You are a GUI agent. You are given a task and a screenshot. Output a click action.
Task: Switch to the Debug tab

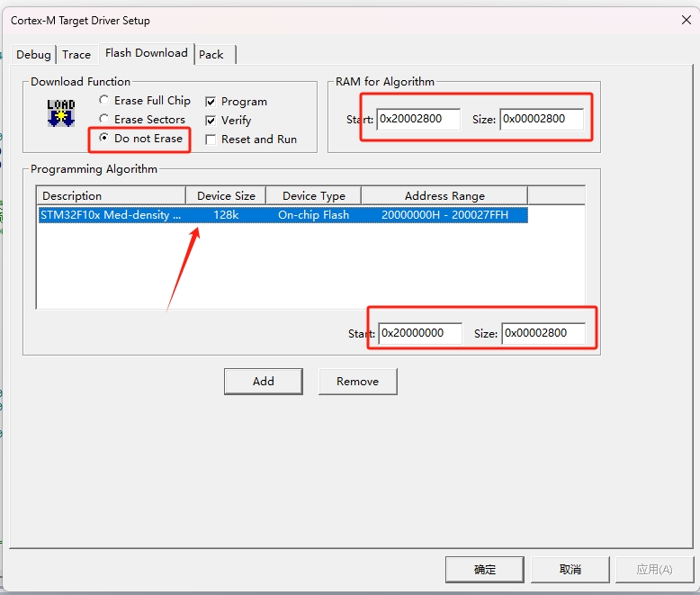pyautogui.click(x=33, y=55)
